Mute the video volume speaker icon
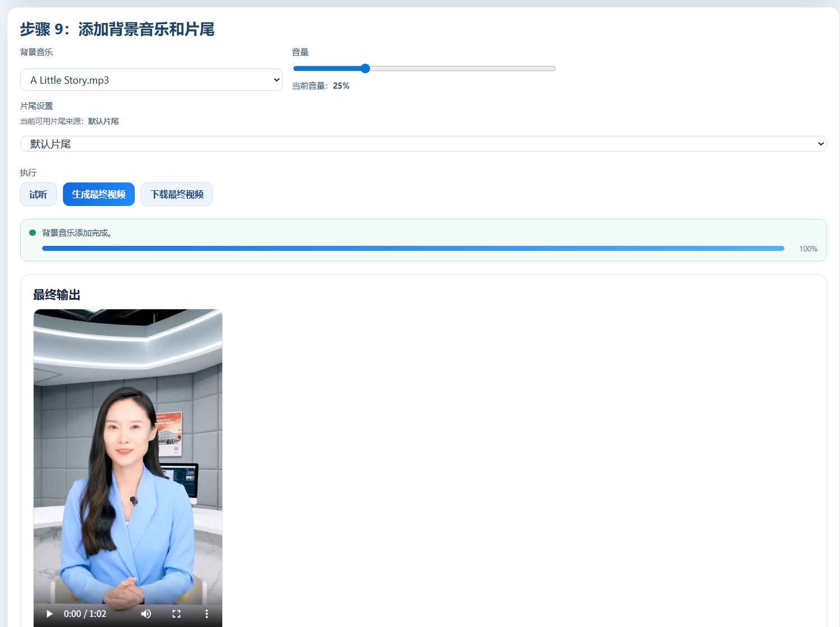 [146, 614]
